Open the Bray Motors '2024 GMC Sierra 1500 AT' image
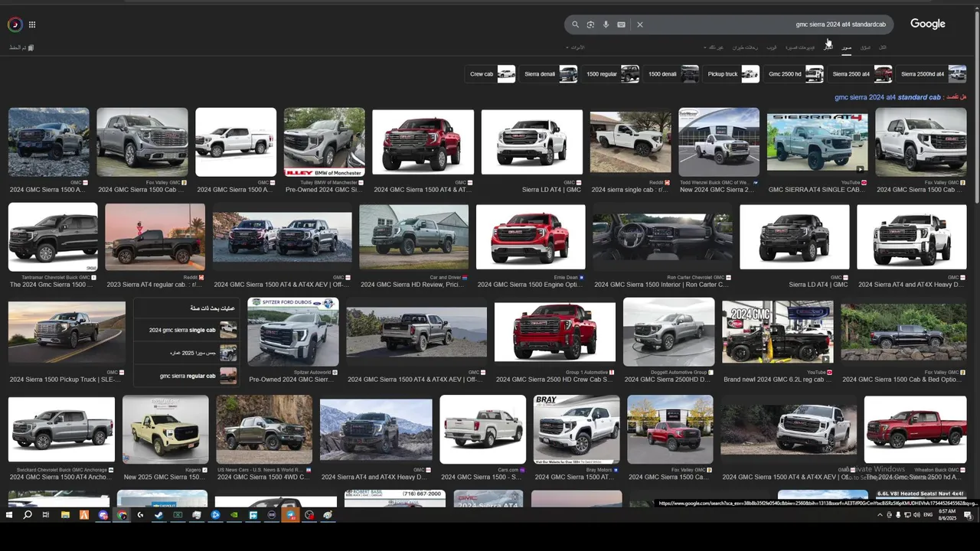Image resolution: width=980 pixels, height=551 pixels. click(x=577, y=429)
